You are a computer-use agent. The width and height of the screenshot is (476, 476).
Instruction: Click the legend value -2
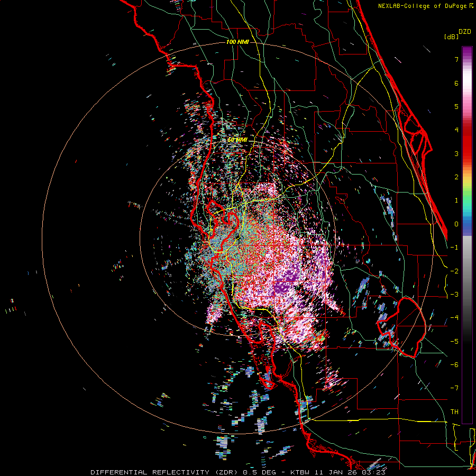click(x=454, y=271)
